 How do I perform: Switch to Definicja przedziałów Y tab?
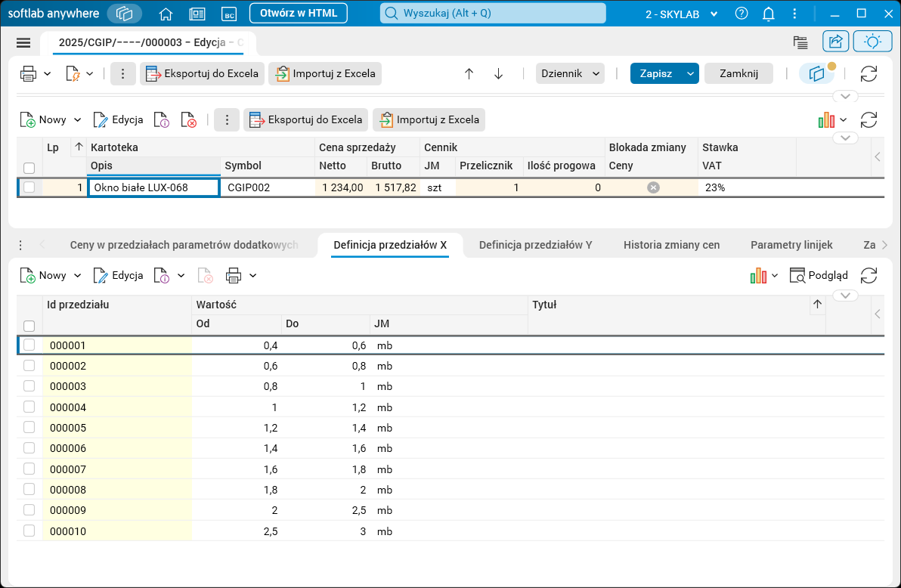pos(535,245)
